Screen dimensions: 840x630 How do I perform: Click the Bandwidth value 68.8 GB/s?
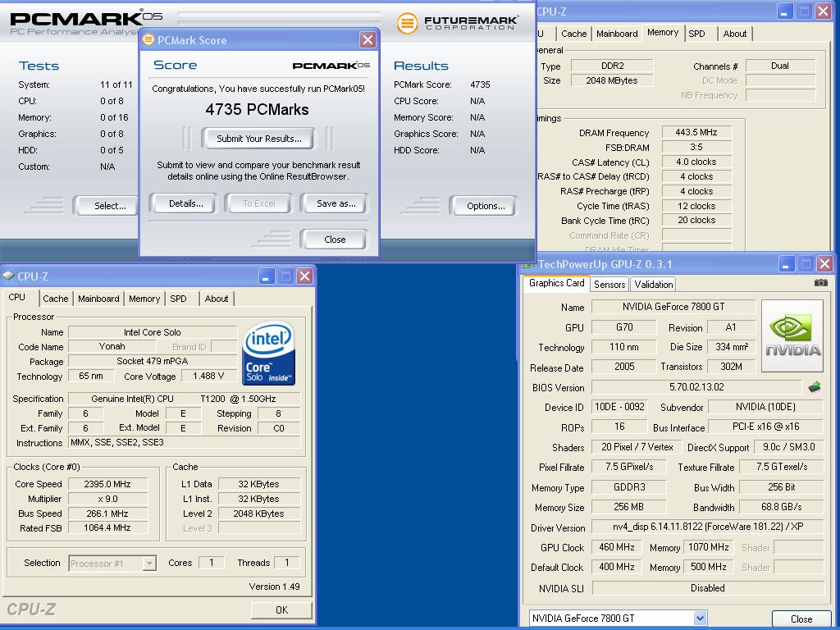click(x=781, y=507)
